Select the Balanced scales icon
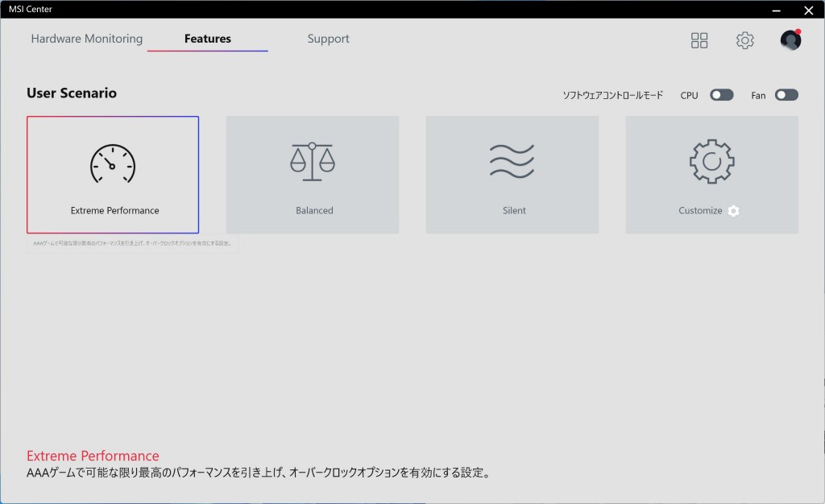 (x=313, y=161)
